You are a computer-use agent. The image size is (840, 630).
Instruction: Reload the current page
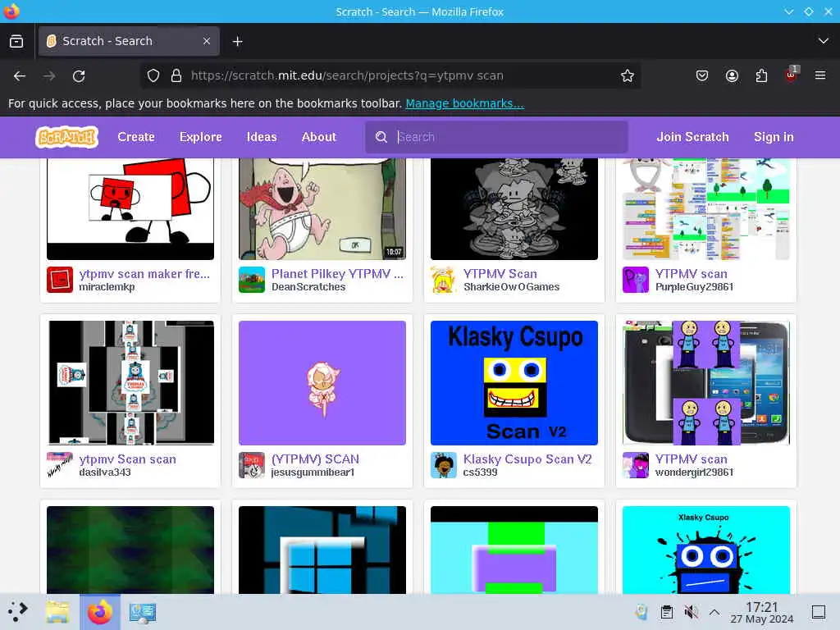(x=79, y=76)
